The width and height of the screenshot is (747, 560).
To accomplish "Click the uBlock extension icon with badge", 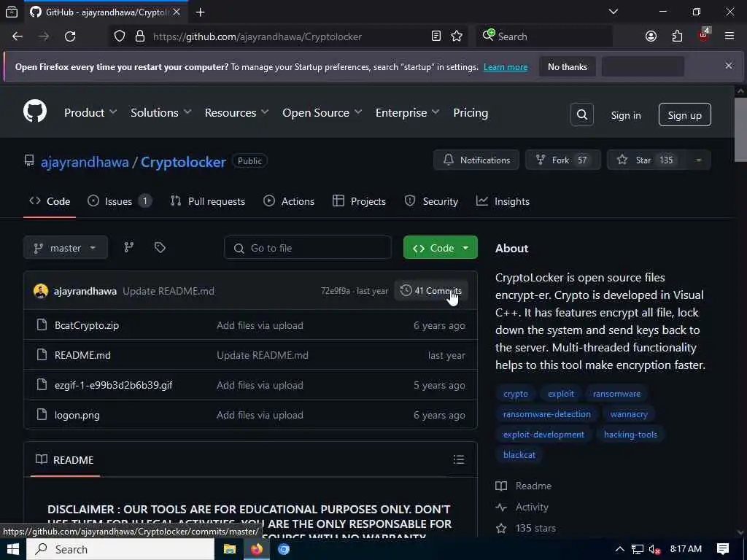I will pos(703,35).
